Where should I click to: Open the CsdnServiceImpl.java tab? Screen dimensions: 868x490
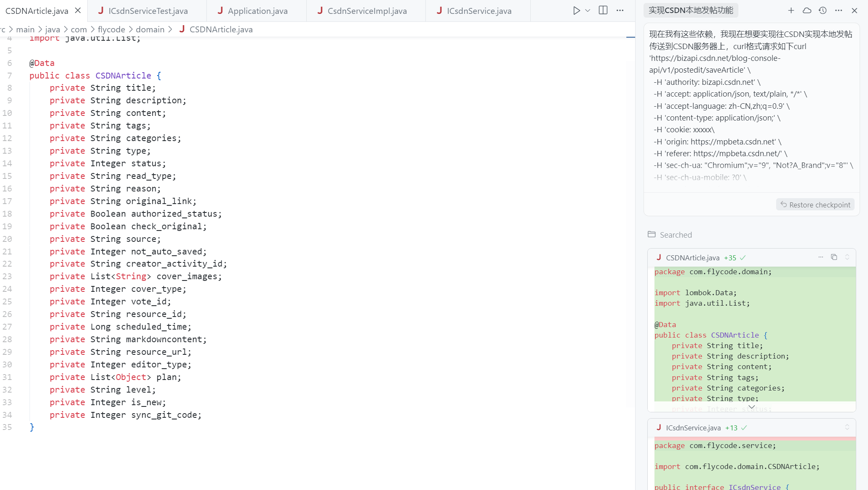367,11
